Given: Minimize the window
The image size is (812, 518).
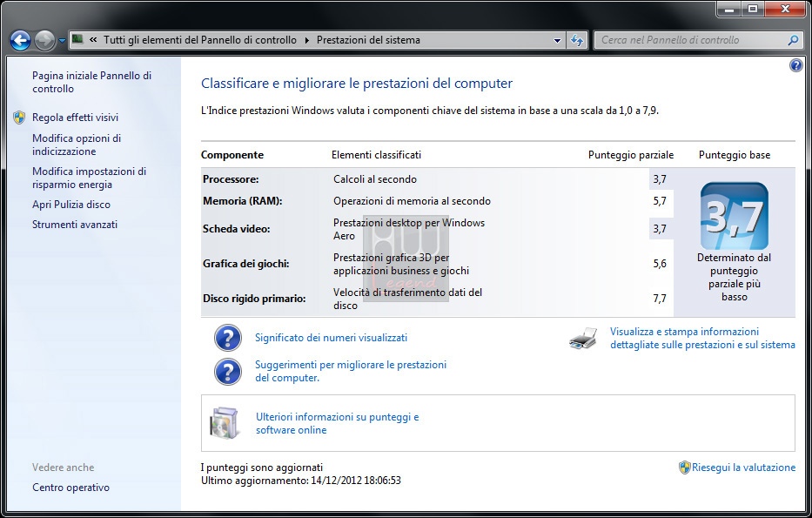Looking at the screenshot, I should point(729,9).
